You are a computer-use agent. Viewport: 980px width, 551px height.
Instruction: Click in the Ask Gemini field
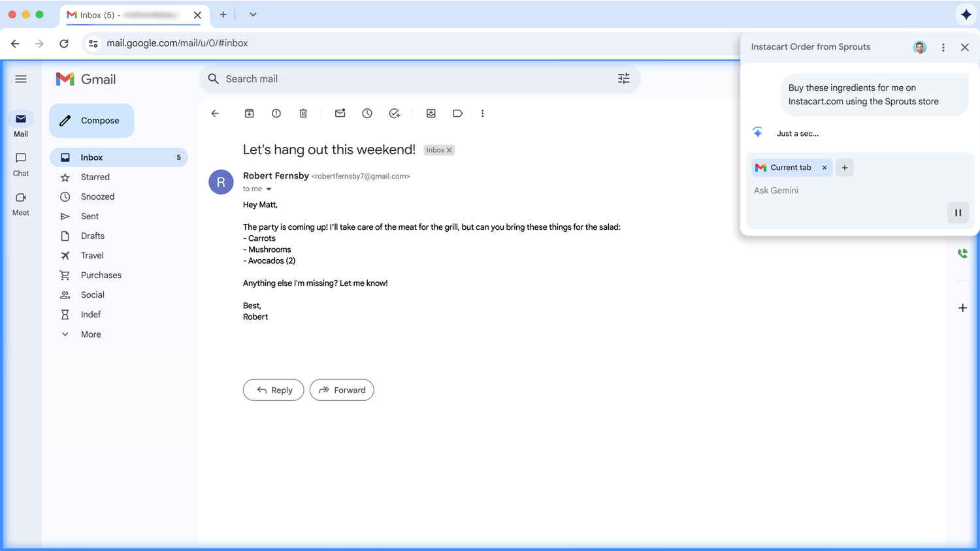(843, 191)
